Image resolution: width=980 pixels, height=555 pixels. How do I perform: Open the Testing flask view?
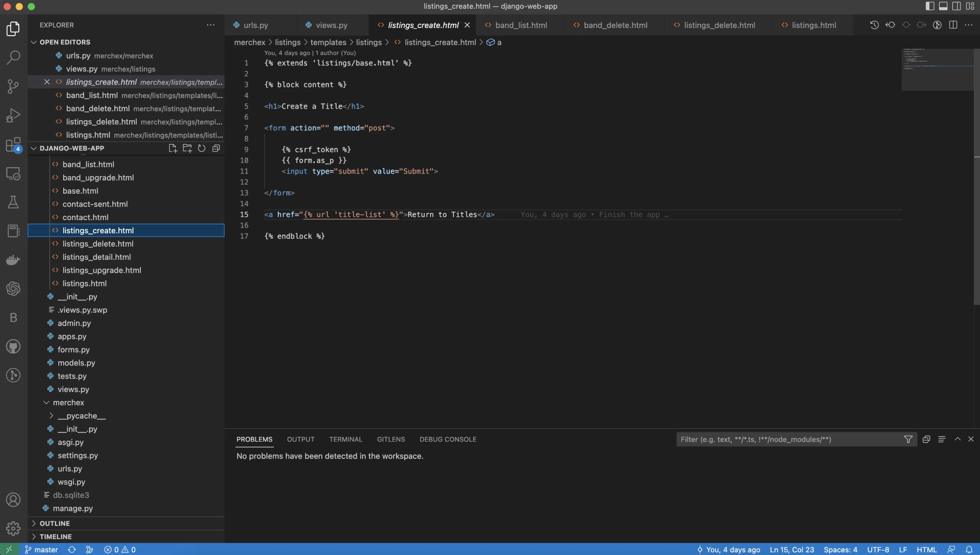[13, 202]
